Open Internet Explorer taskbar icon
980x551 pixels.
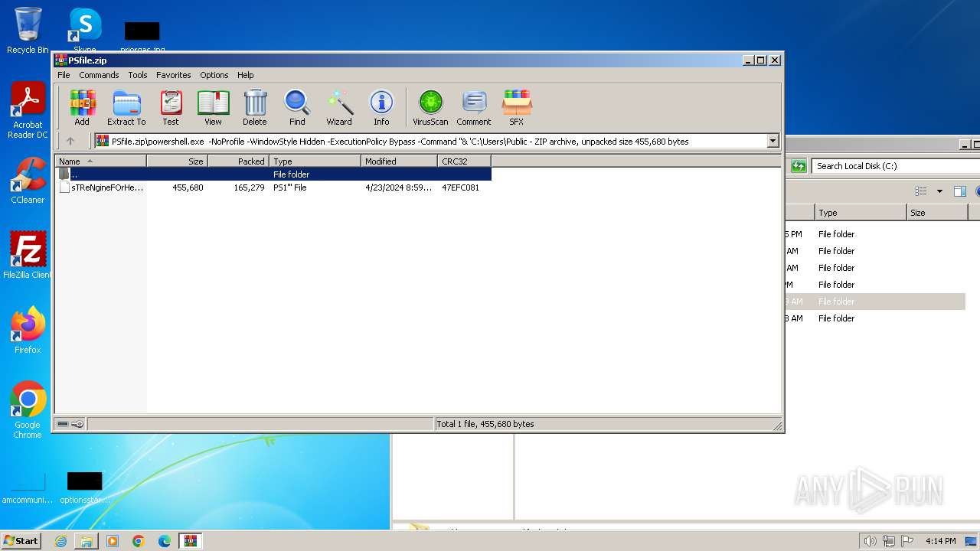(x=60, y=541)
